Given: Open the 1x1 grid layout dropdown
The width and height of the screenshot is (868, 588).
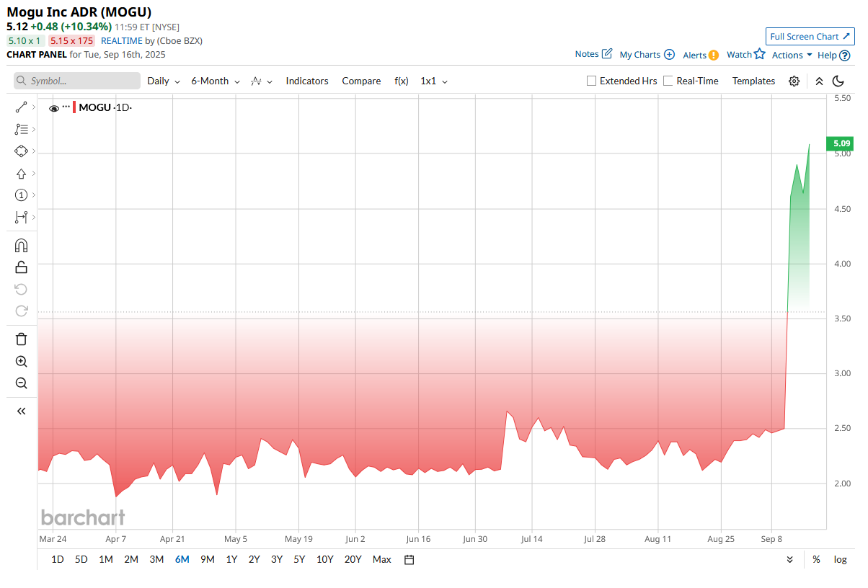Looking at the screenshot, I should click(434, 81).
